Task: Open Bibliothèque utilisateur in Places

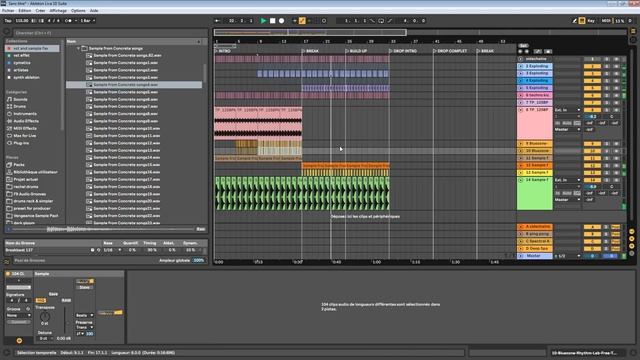Action: coord(35,172)
